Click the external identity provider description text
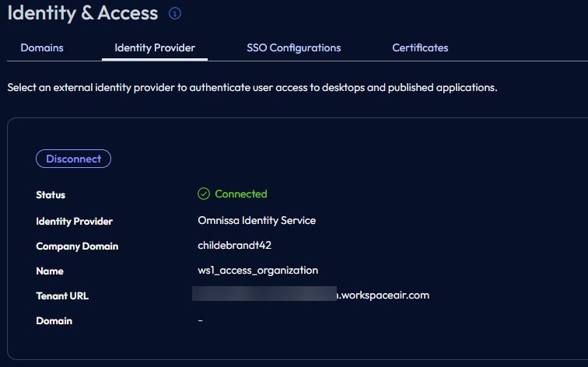588x367 pixels. point(252,88)
